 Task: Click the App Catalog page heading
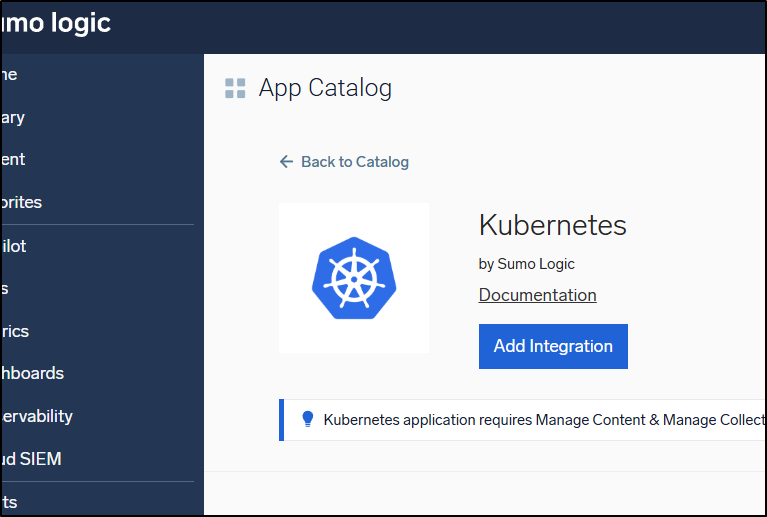[x=325, y=88]
